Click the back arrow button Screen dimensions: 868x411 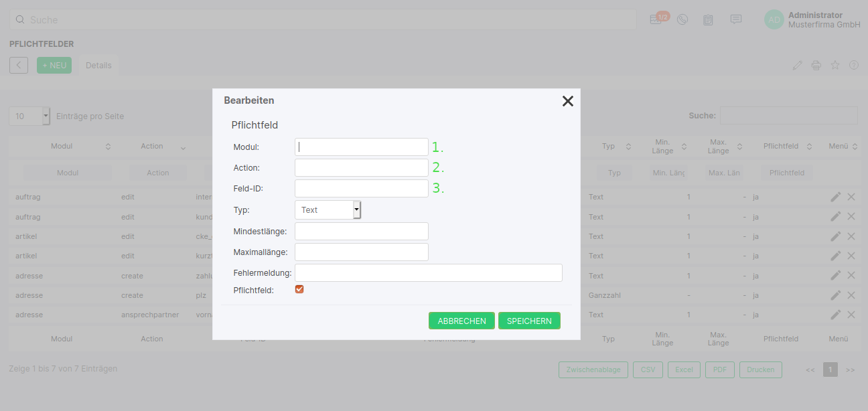coord(19,65)
